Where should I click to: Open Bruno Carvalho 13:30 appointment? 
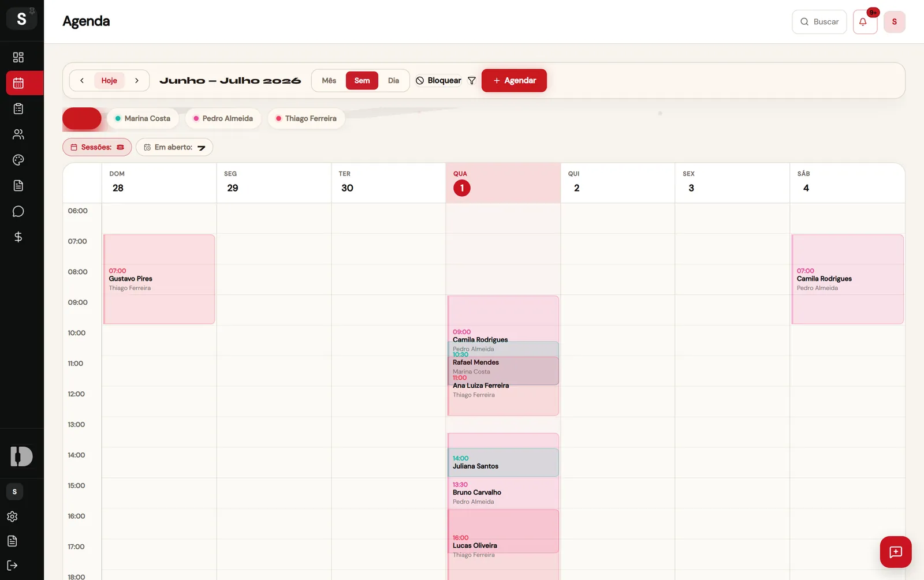(x=503, y=493)
